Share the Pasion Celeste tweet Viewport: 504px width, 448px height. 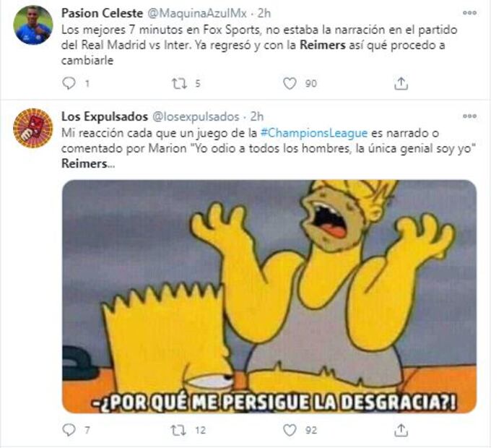tap(401, 84)
